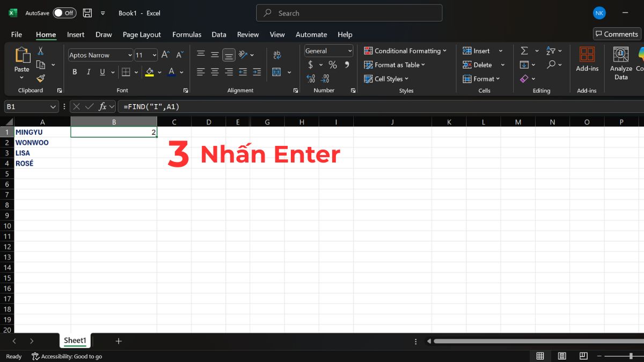Toggle AutoSave off switch to on
Screen dimensions: 644x362
point(64,12)
